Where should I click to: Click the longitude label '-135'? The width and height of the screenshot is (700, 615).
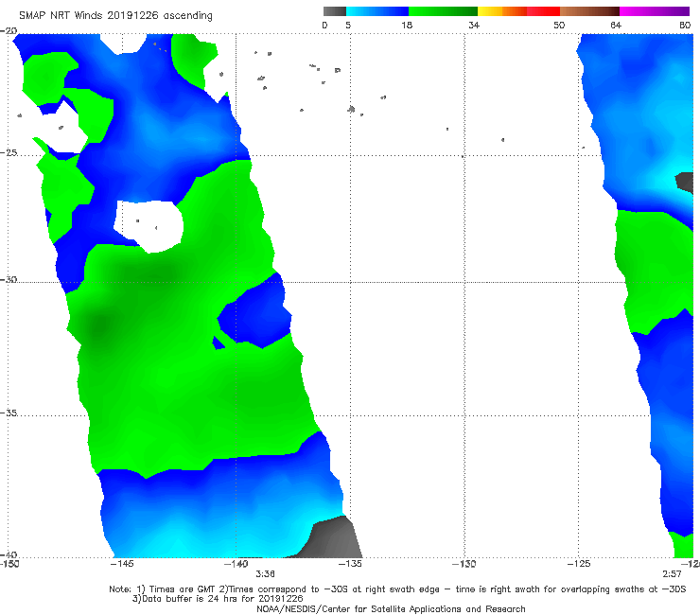350,564
